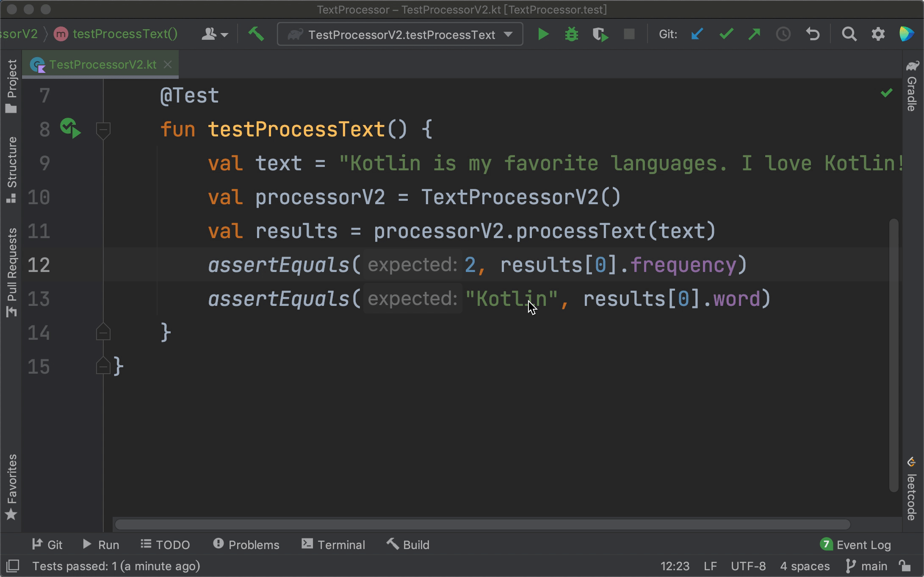Open the main Git branch menu
This screenshot has width=924, height=577.
(x=866, y=566)
